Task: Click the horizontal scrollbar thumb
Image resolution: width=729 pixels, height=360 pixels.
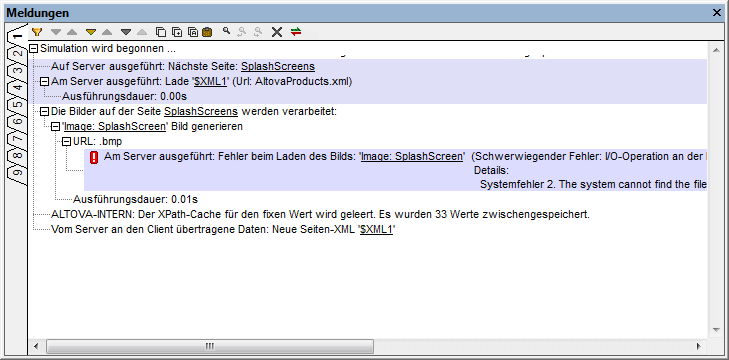Action: coord(210,346)
